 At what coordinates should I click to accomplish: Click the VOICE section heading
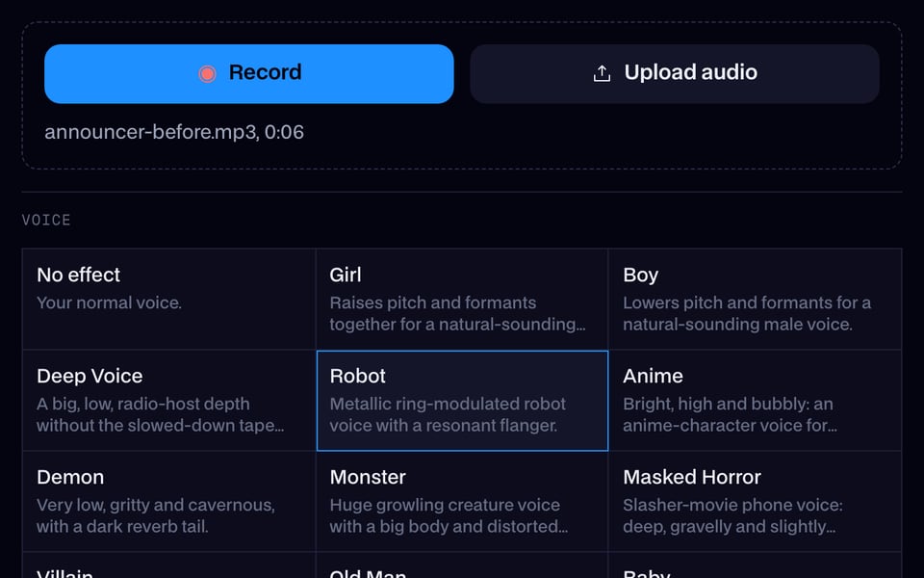(46, 220)
